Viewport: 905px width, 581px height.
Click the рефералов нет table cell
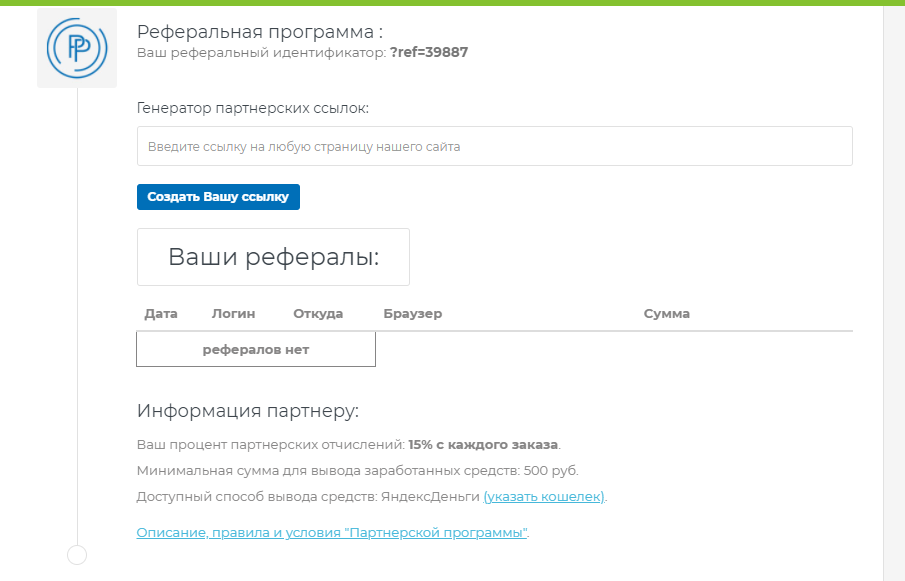256,349
